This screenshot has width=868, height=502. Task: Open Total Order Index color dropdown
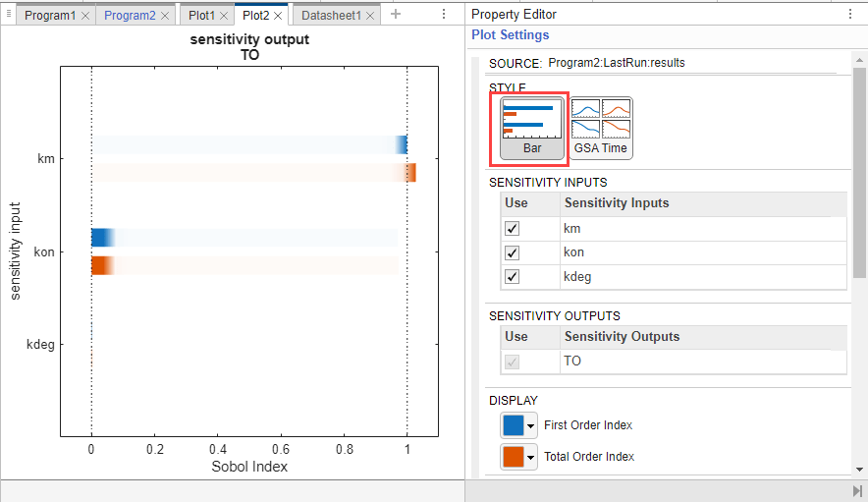point(531,457)
